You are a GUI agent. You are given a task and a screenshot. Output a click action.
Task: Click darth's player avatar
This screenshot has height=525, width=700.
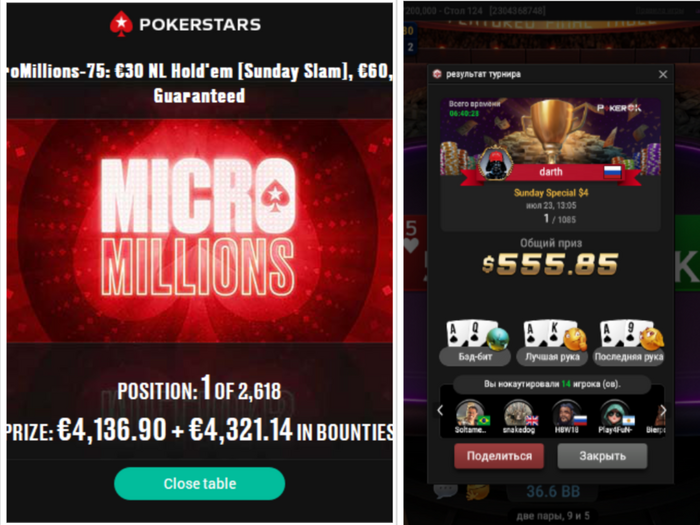[x=496, y=163]
